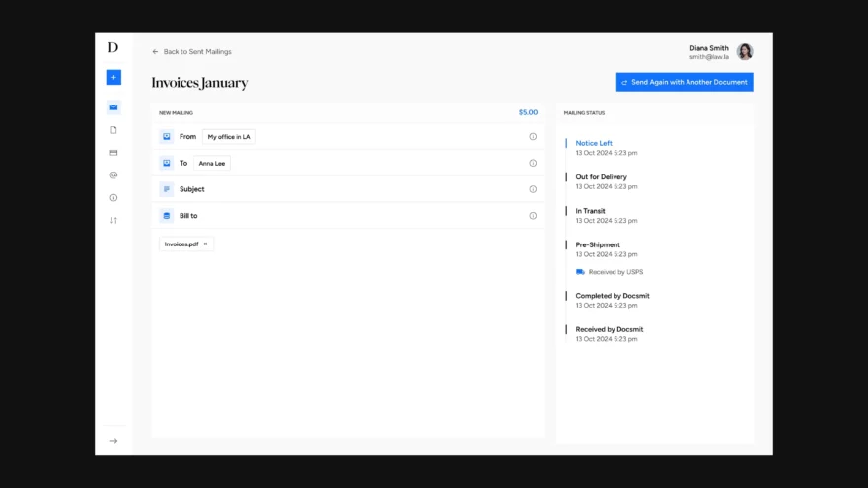
Task: Open the envelope mailings icon in sidebar
Action: [x=113, y=107]
